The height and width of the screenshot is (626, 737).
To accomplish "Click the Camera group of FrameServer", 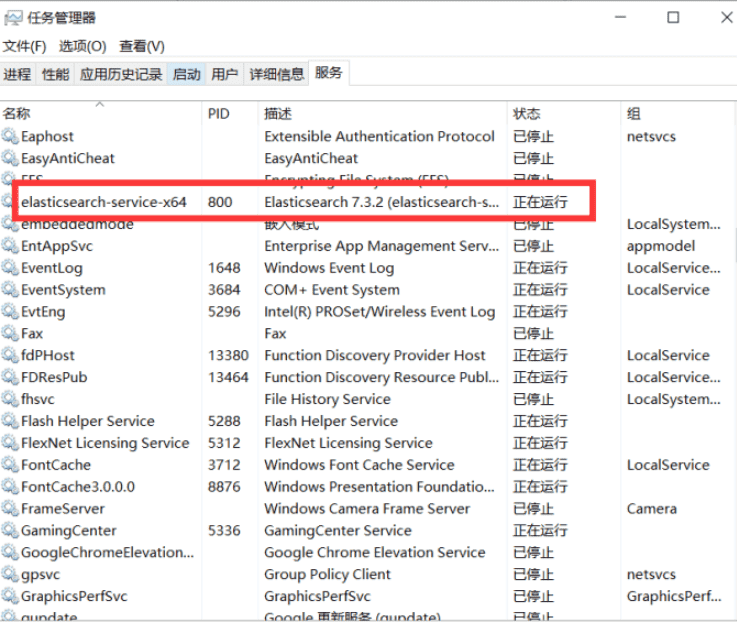I will (x=651, y=509).
